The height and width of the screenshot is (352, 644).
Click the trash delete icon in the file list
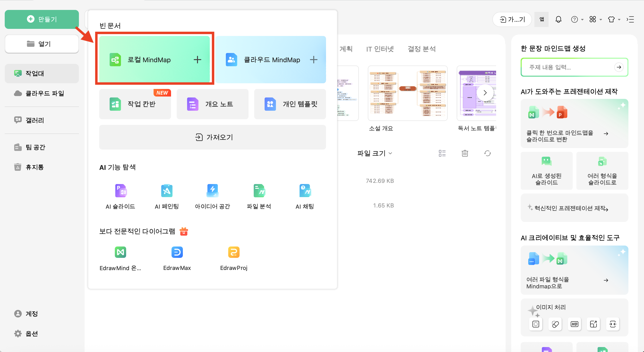[465, 153]
